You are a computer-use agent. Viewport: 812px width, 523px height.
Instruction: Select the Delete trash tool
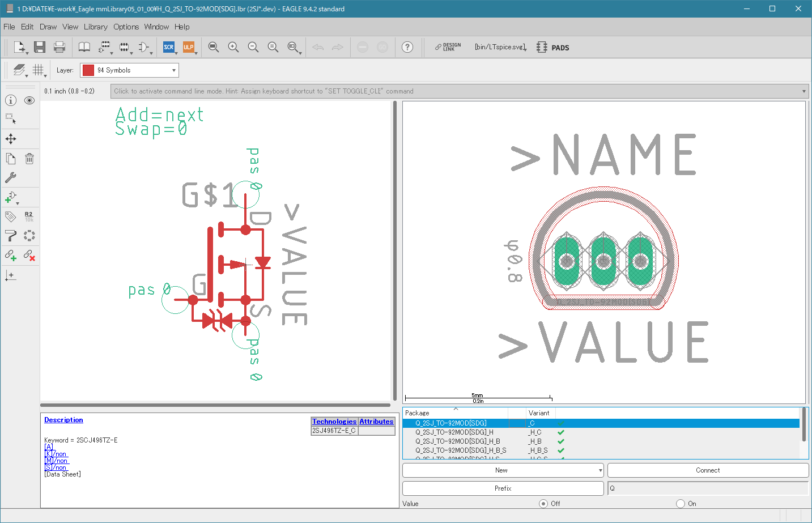(29, 159)
